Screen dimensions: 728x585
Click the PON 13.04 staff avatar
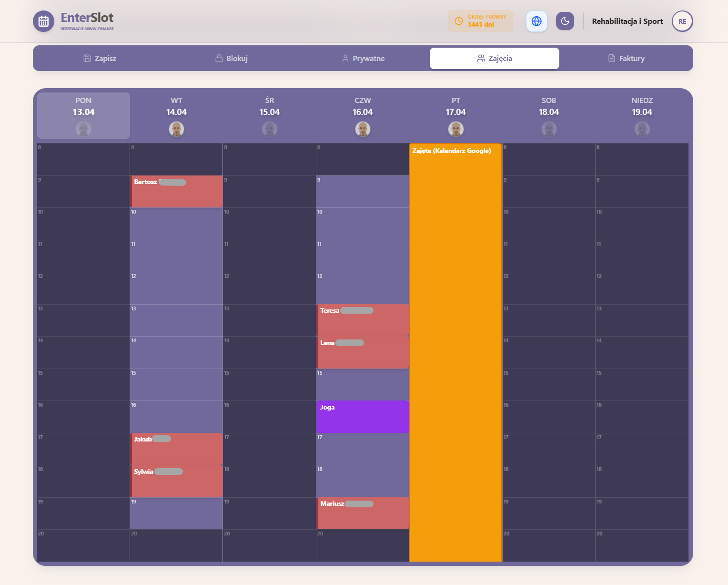[x=83, y=129]
